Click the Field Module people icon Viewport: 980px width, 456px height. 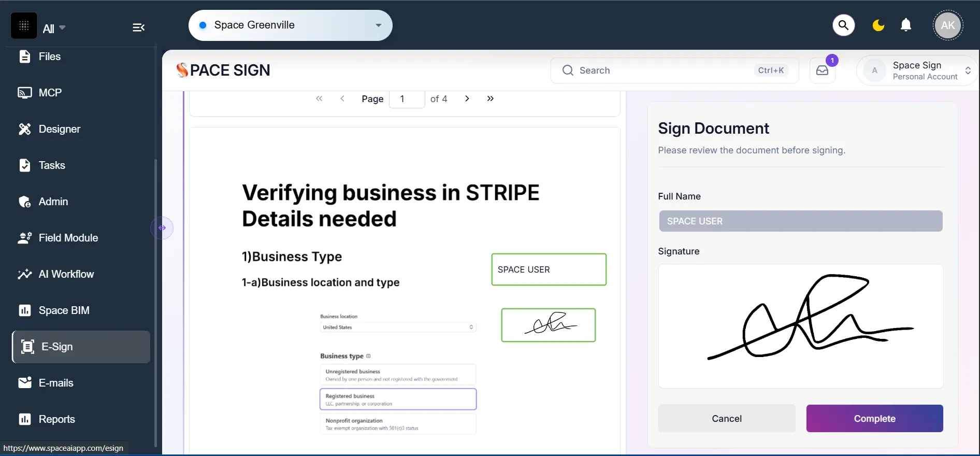[x=24, y=238]
